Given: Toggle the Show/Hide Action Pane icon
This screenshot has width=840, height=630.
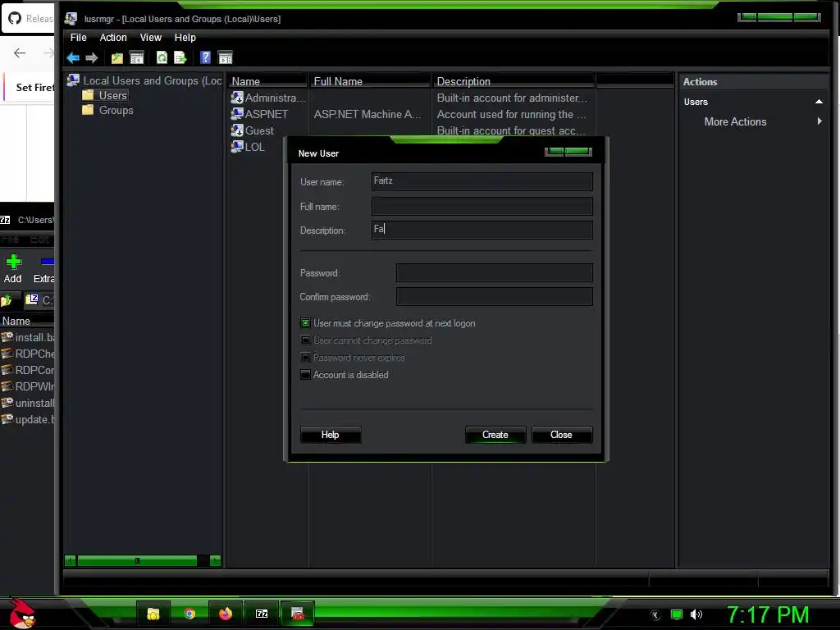Looking at the screenshot, I should [226, 58].
